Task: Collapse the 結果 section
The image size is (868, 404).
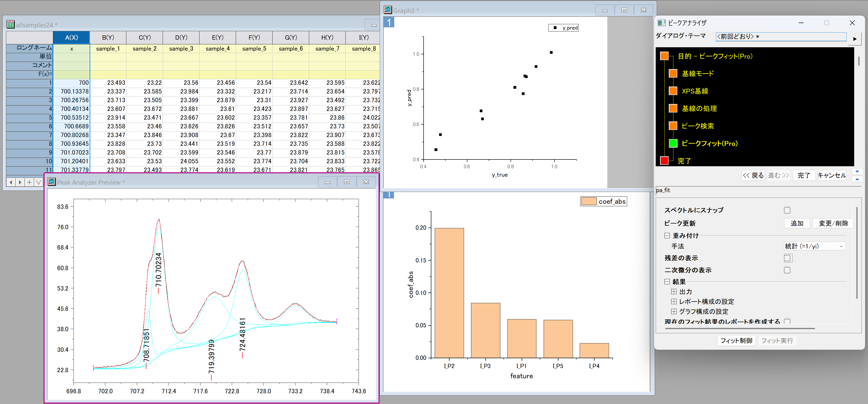Action: [667, 281]
